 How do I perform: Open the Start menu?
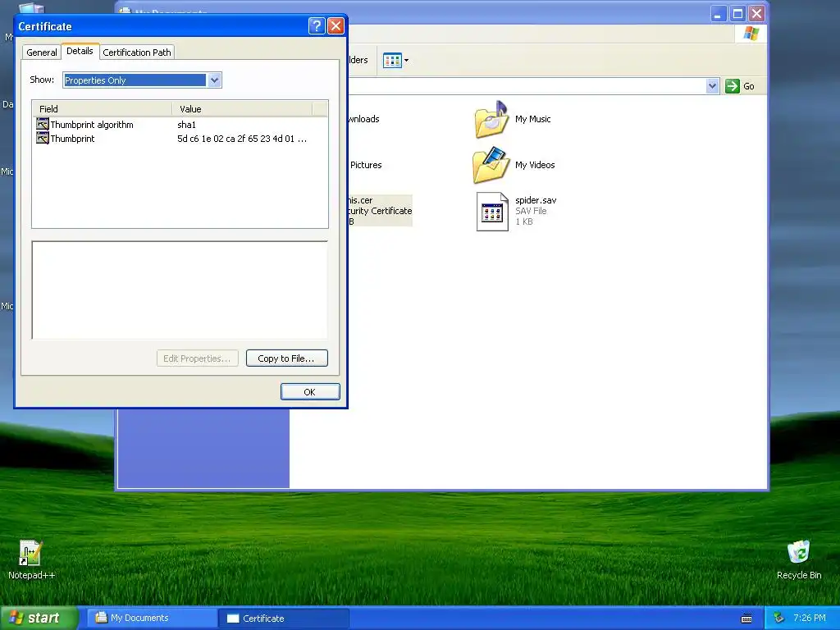(39, 618)
